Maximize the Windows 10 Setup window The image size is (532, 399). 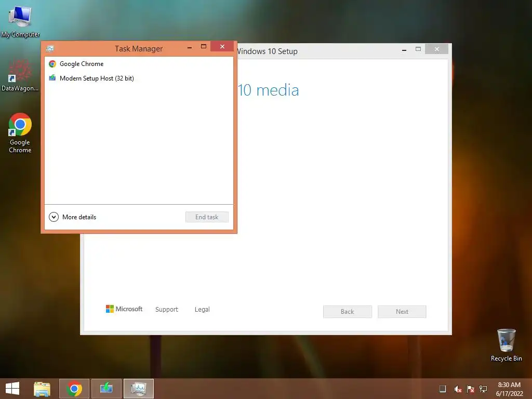[x=418, y=49]
